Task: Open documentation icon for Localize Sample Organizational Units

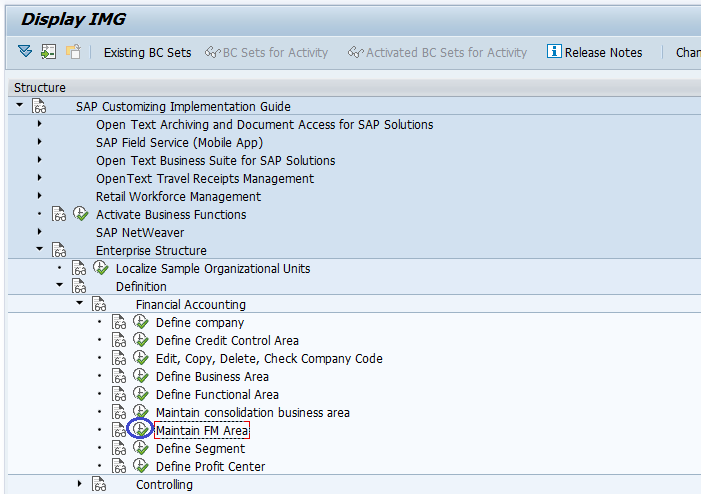Action: (79, 268)
